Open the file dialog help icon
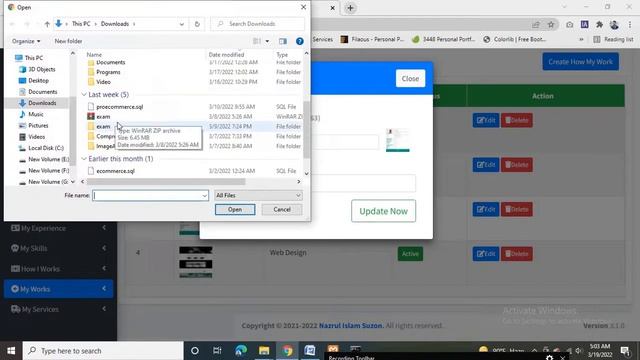Screen dimensions: 640x360 click(300, 41)
